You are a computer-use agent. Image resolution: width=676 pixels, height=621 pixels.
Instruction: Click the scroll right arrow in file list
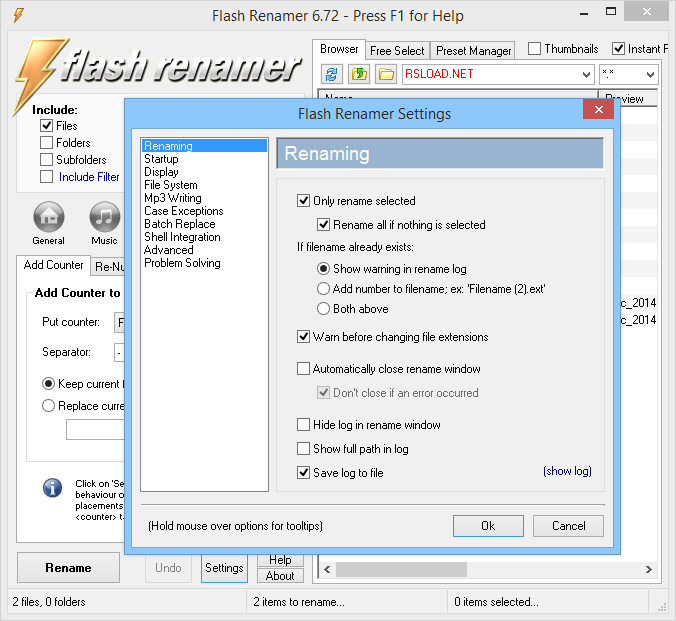(648, 569)
